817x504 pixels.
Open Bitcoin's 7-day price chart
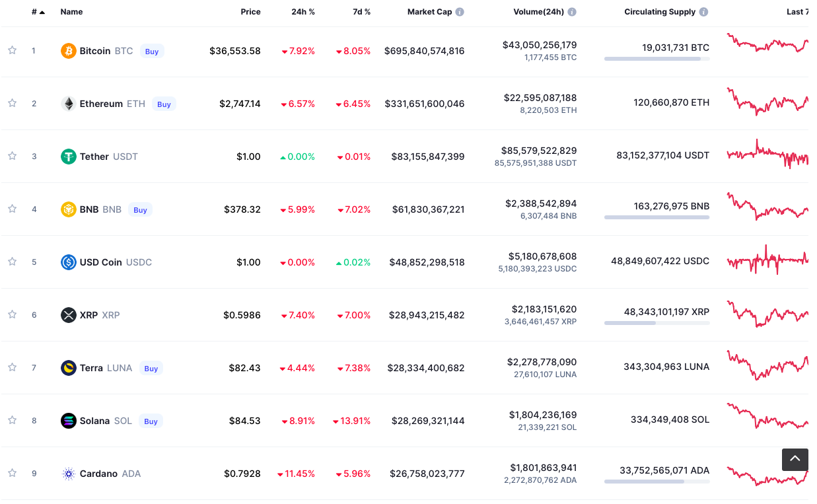tap(767, 43)
